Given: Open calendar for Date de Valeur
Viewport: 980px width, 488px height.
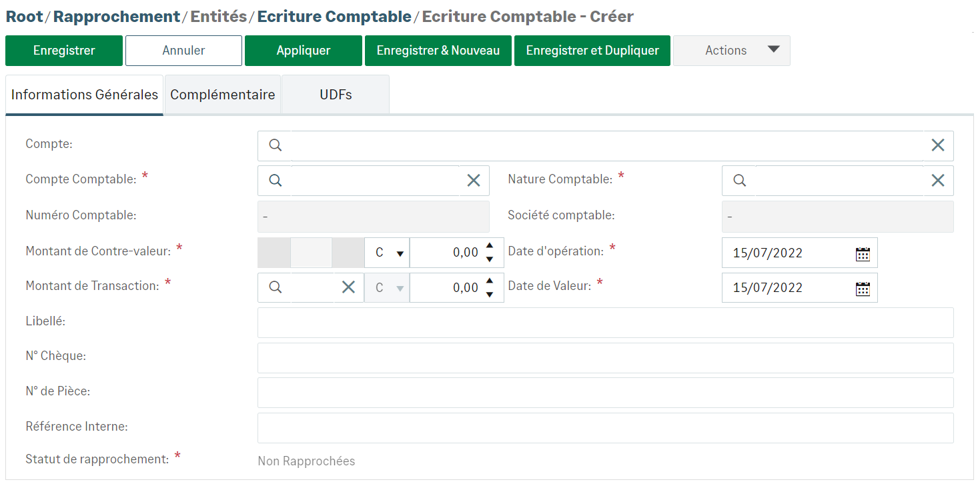Looking at the screenshot, I should [863, 288].
